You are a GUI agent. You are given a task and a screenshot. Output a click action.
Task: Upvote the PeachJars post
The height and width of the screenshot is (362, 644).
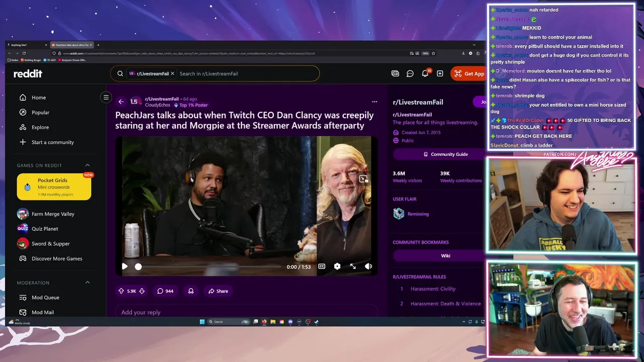121,291
